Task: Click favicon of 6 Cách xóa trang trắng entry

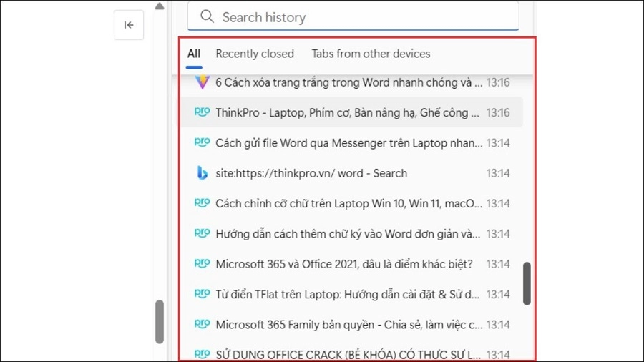Action: click(202, 82)
